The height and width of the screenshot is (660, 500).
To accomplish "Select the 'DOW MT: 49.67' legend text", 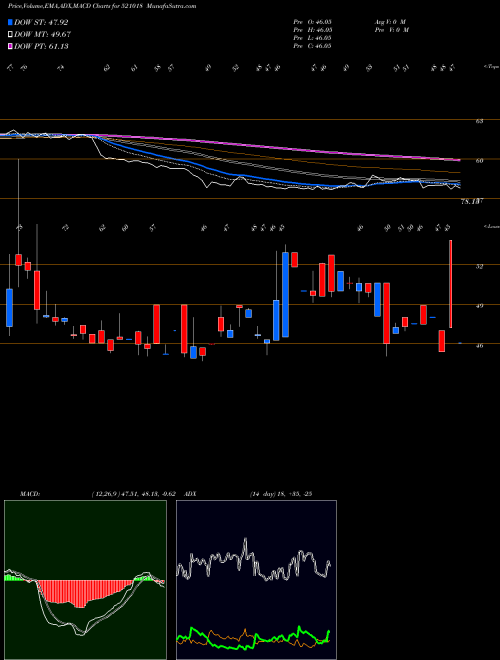I will (x=43, y=34).
